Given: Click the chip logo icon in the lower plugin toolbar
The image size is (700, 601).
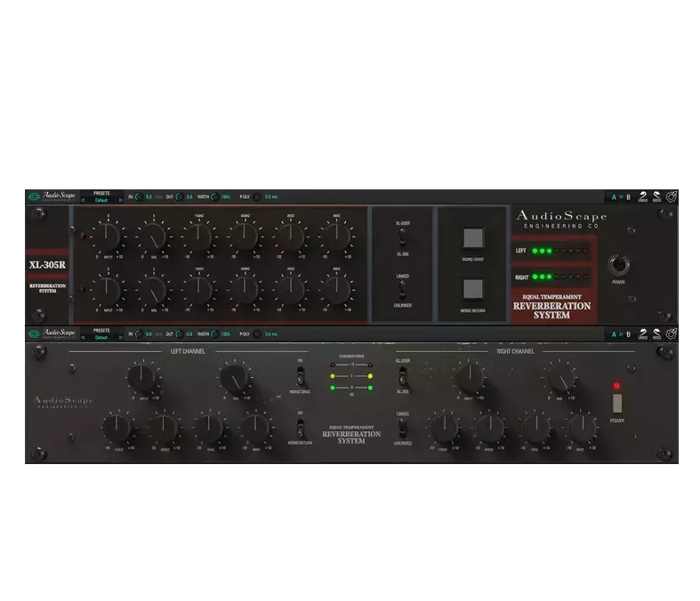Looking at the screenshot, I should point(34,334).
